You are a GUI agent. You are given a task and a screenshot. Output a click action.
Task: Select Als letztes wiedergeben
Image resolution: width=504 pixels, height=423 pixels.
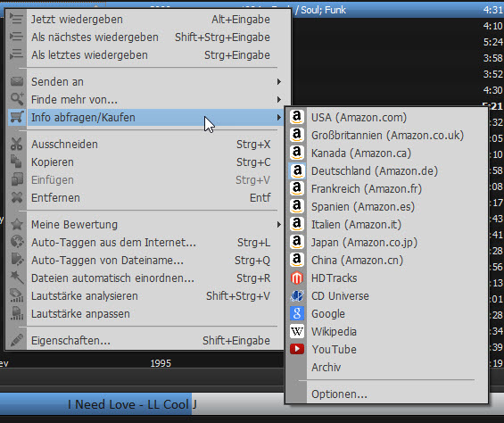[x=145, y=54]
